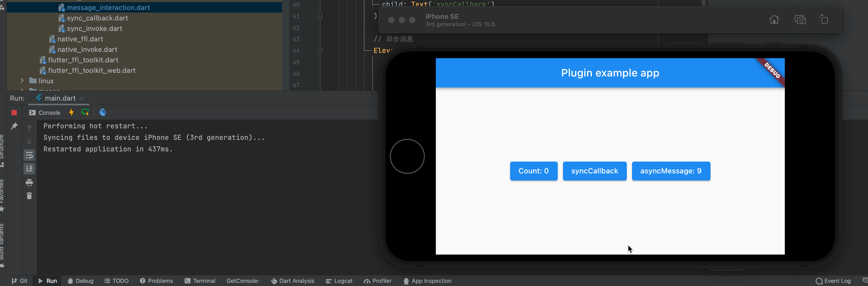Expand the linux folder
This screenshot has width=868, height=286.
(22, 81)
